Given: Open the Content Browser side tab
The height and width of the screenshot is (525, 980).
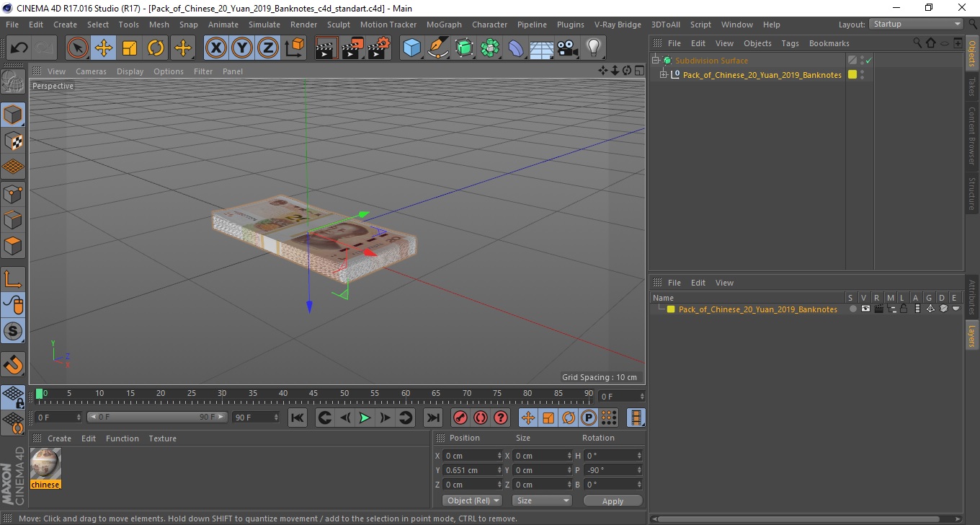Looking at the screenshot, I should [x=972, y=136].
